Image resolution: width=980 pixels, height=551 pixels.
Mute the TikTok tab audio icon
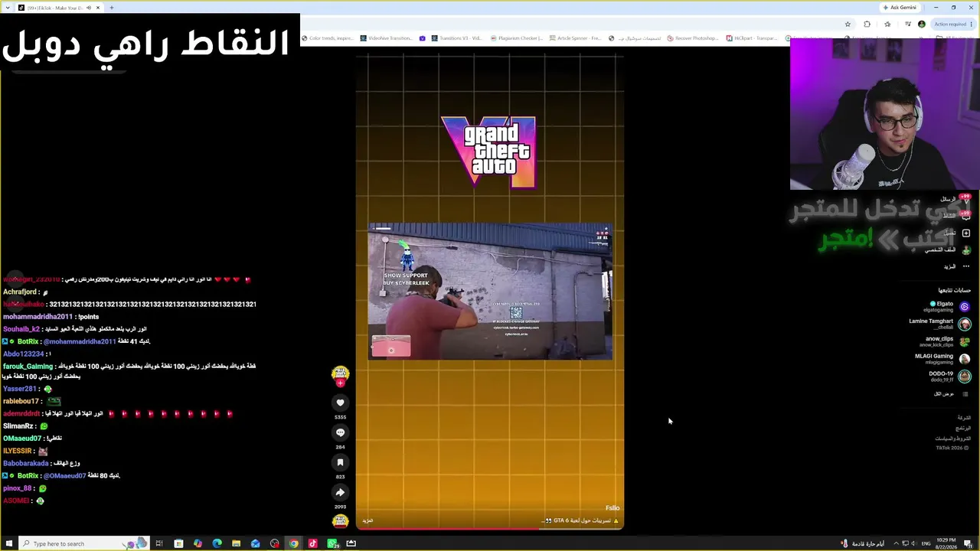click(88, 8)
